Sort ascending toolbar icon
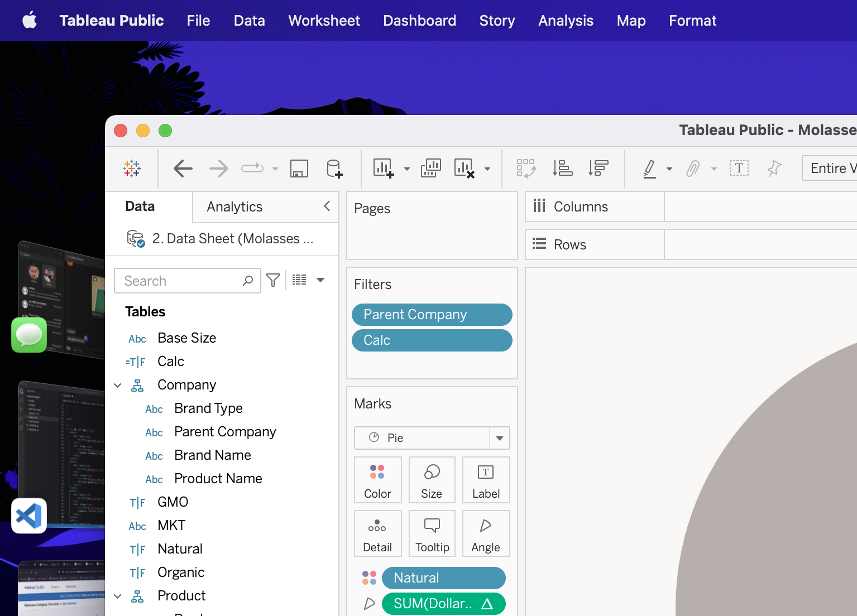 pos(562,168)
